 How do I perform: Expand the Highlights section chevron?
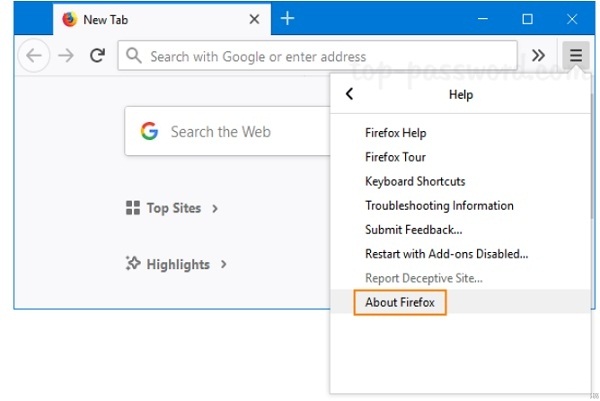[224, 264]
